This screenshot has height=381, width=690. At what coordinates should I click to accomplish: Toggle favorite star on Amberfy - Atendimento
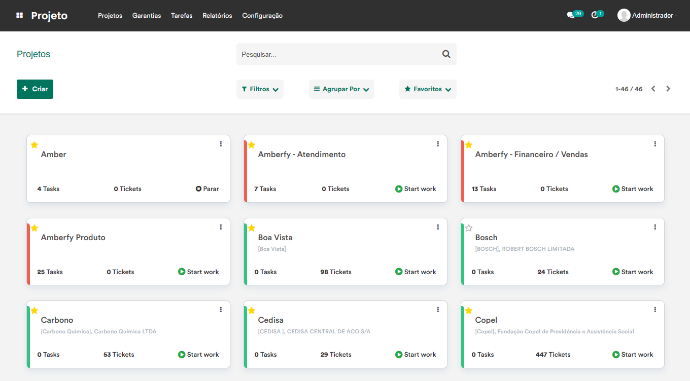252,145
